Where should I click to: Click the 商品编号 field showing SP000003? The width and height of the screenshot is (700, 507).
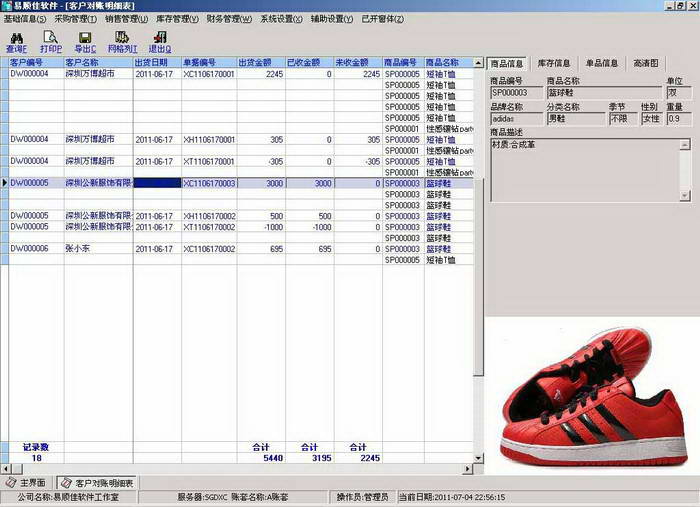tap(516, 93)
